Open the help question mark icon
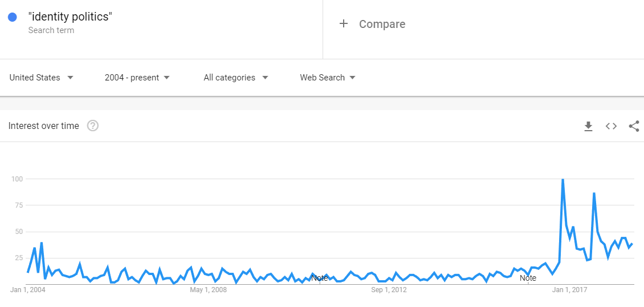 (93, 126)
